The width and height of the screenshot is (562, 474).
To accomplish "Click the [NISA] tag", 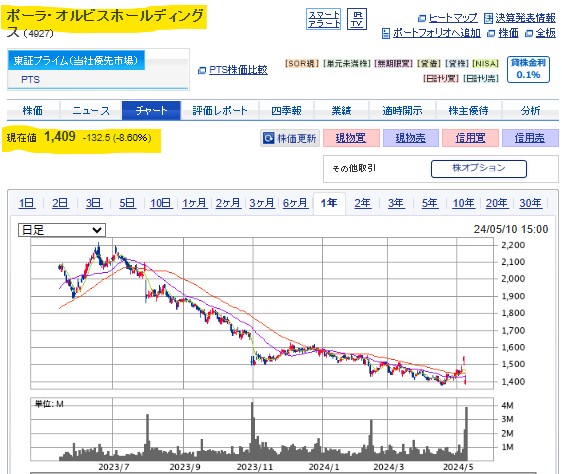I will (x=486, y=63).
